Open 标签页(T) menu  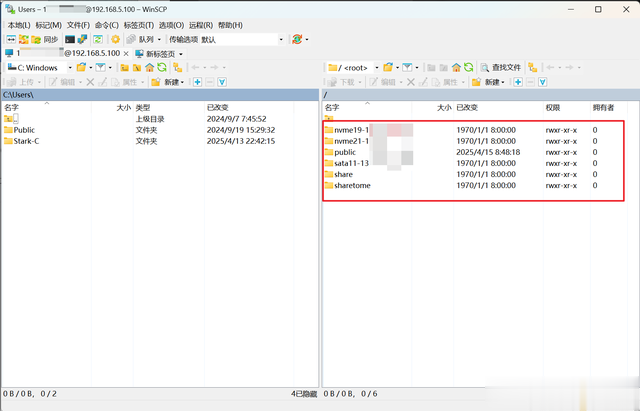(x=138, y=25)
